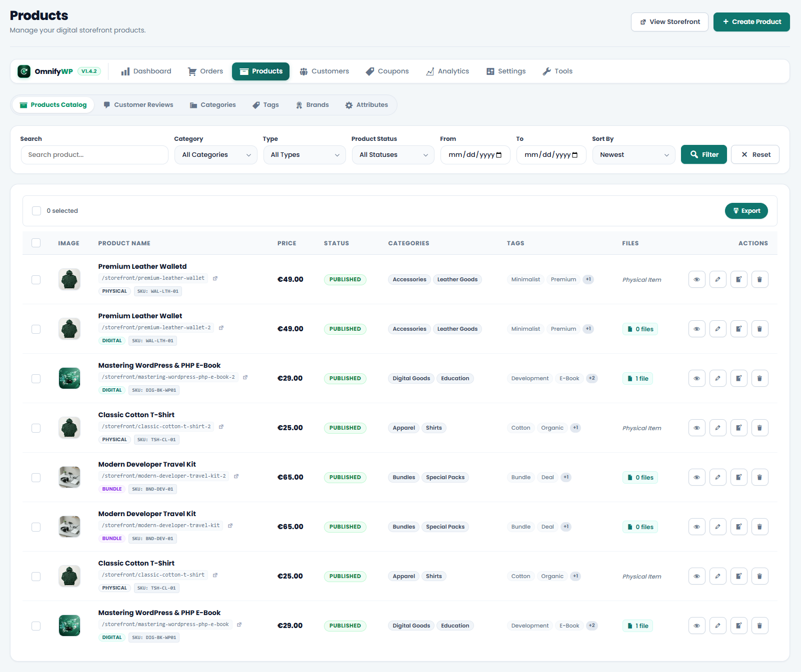Click the '1 file' badge in e-book-2 row
Image resolution: width=801 pixels, height=672 pixels.
pyautogui.click(x=637, y=379)
